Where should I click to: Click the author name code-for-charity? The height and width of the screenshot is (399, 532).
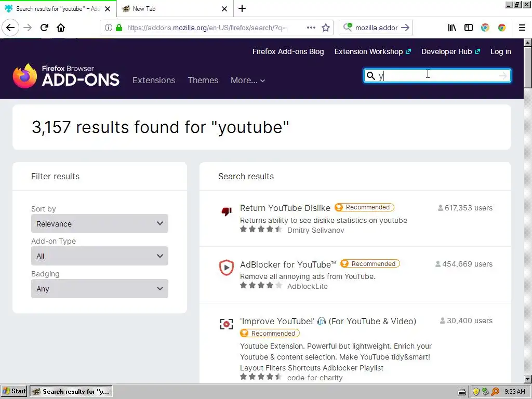point(315,378)
